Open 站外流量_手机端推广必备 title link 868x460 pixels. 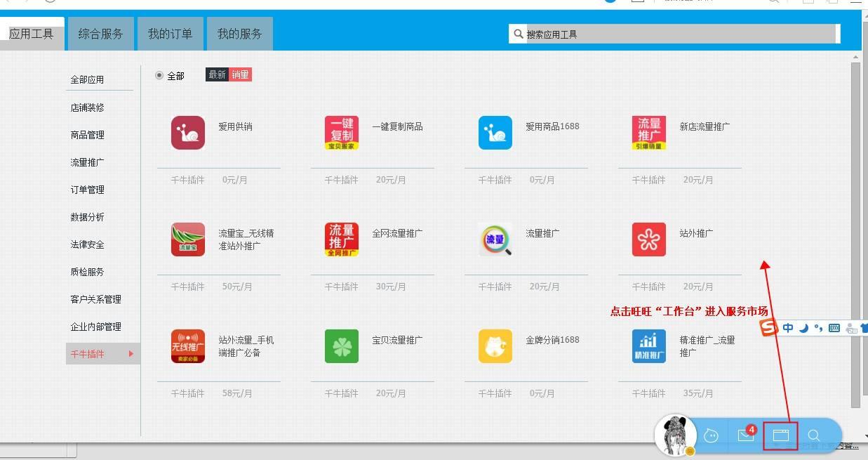[x=246, y=346]
